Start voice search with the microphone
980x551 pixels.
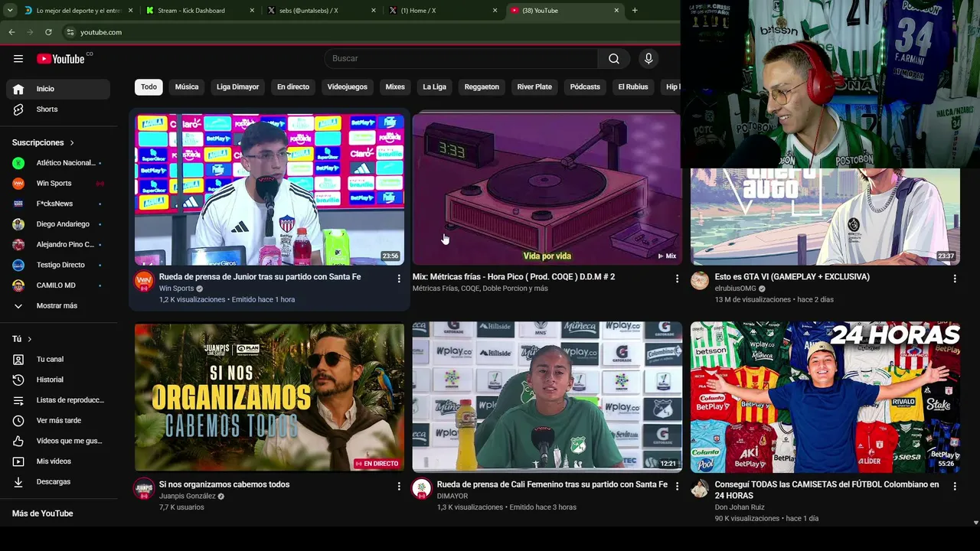pyautogui.click(x=648, y=59)
